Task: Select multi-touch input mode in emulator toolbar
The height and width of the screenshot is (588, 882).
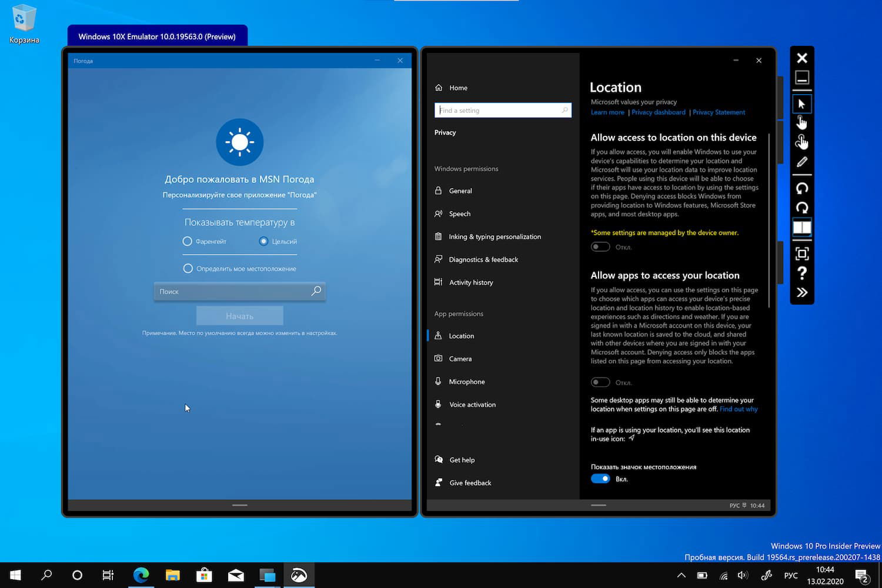Action: (801, 142)
